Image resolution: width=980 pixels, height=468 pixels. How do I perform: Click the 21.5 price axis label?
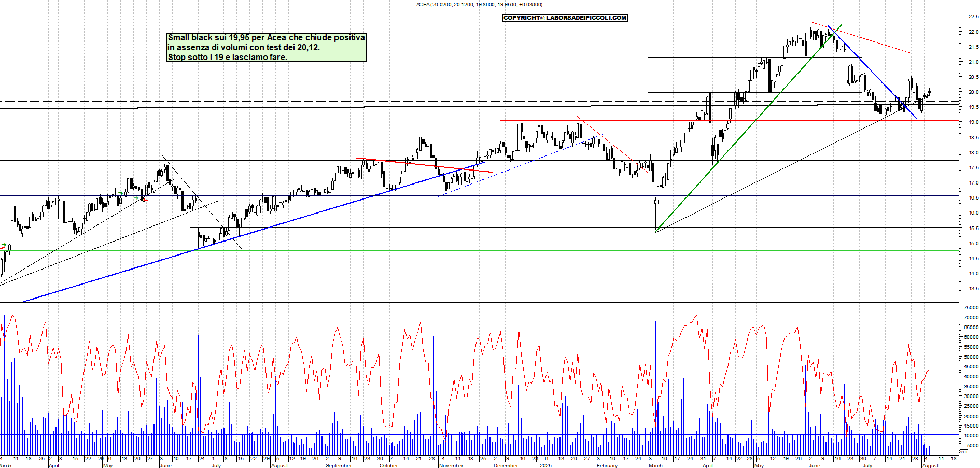[x=973, y=47]
